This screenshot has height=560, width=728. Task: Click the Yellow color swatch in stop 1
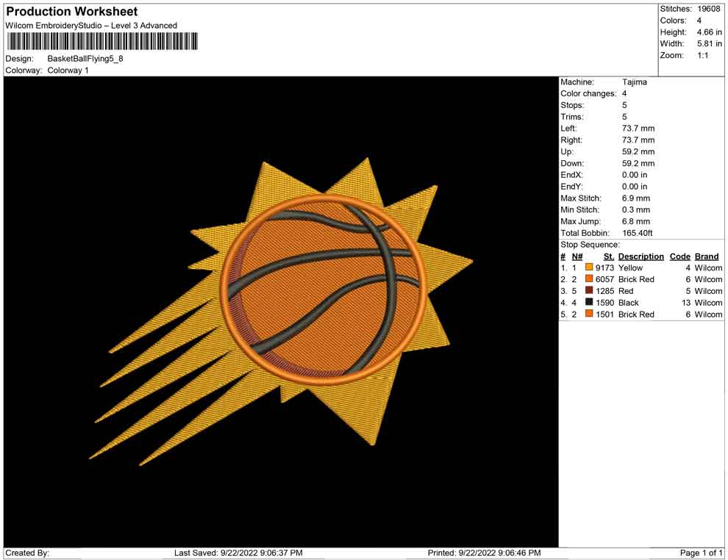(x=589, y=268)
